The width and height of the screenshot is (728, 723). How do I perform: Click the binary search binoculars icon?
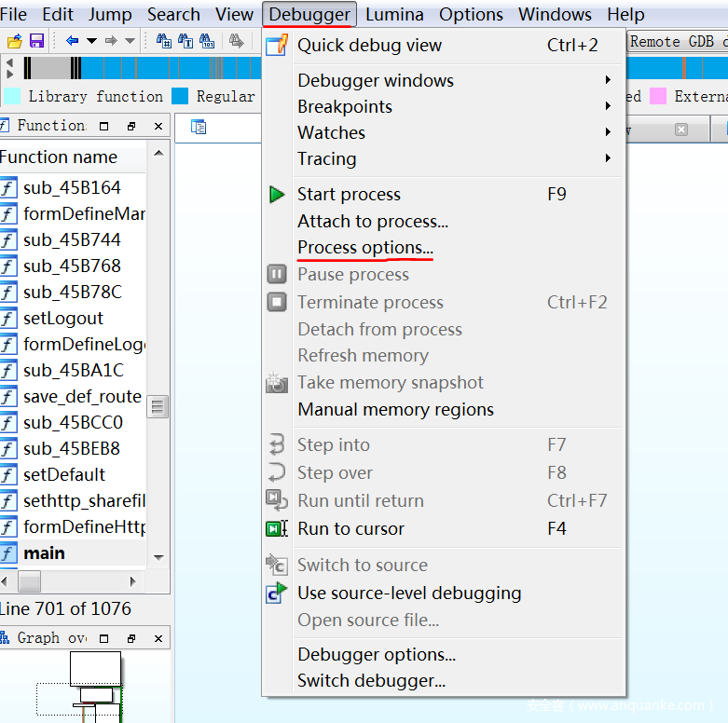(207, 41)
